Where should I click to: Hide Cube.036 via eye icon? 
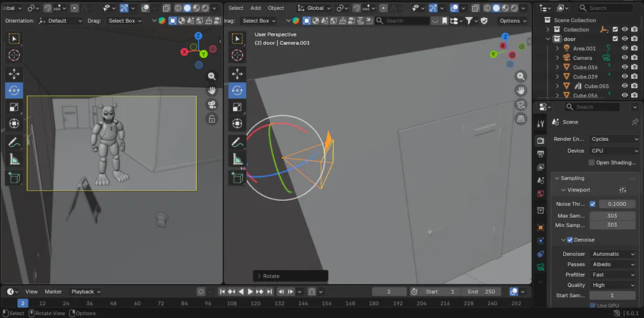point(625,67)
